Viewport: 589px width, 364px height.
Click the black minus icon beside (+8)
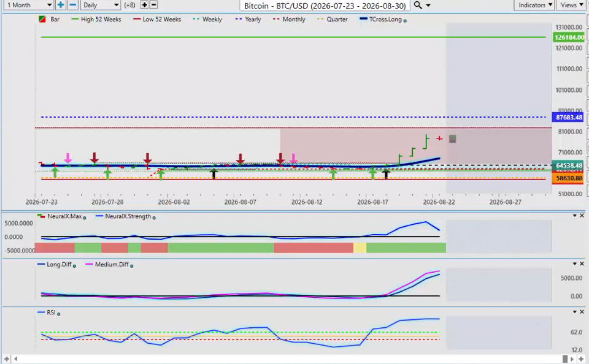153,5
